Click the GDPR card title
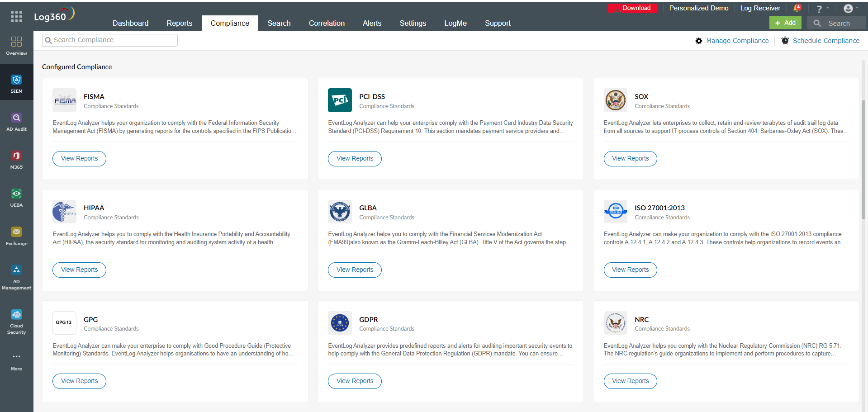 click(368, 320)
